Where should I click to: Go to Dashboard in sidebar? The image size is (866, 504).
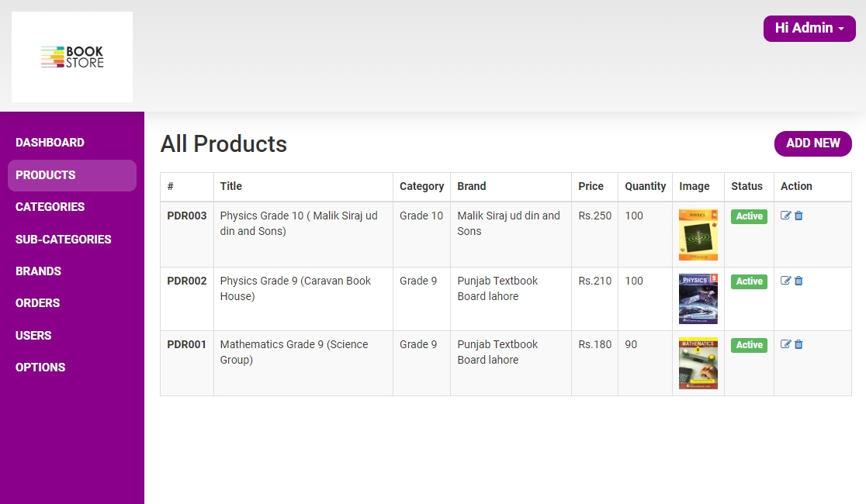pyautogui.click(x=50, y=143)
